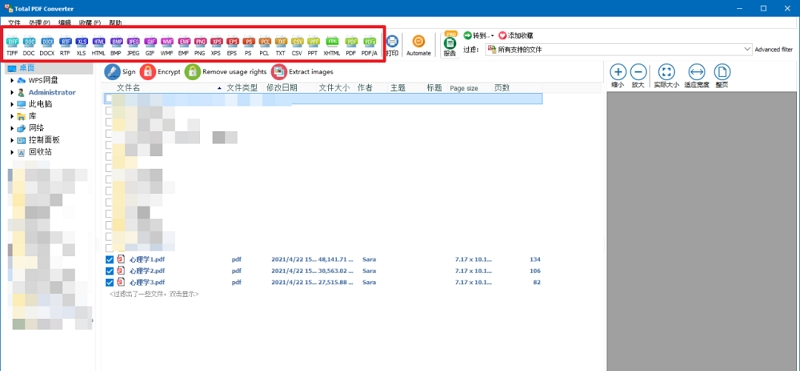The height and width of the screenshot is (371, 800).
Task: Click 整页 in preview pane
Action: [722, 76]
